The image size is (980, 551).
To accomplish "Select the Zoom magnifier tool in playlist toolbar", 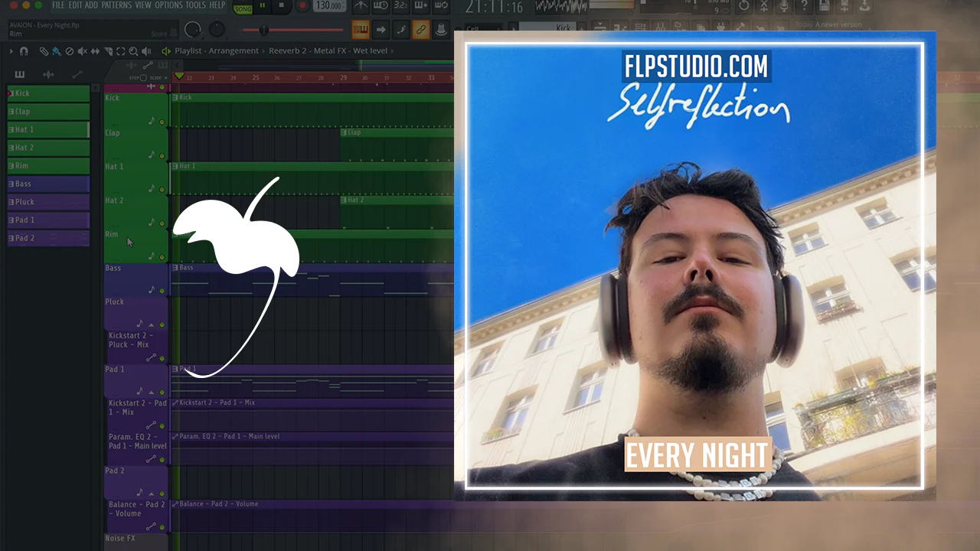I will coord(134,51).
